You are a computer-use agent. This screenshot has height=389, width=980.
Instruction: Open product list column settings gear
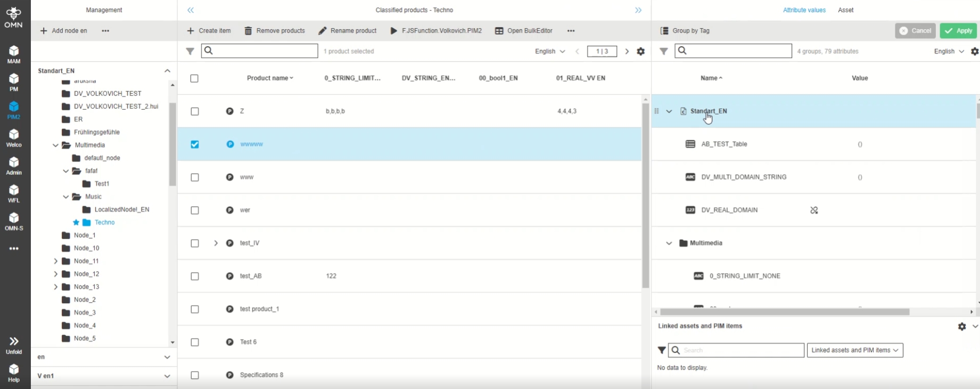coord(641,51)
